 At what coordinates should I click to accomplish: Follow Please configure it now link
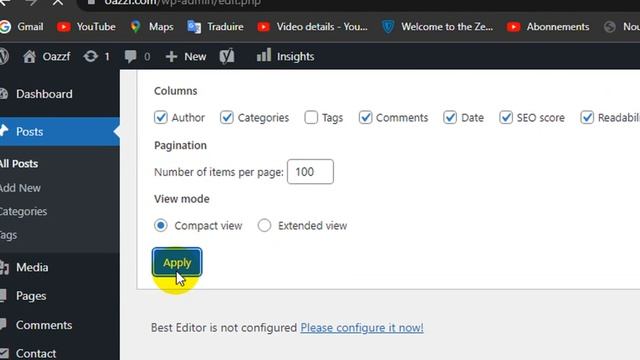(362, 328)
